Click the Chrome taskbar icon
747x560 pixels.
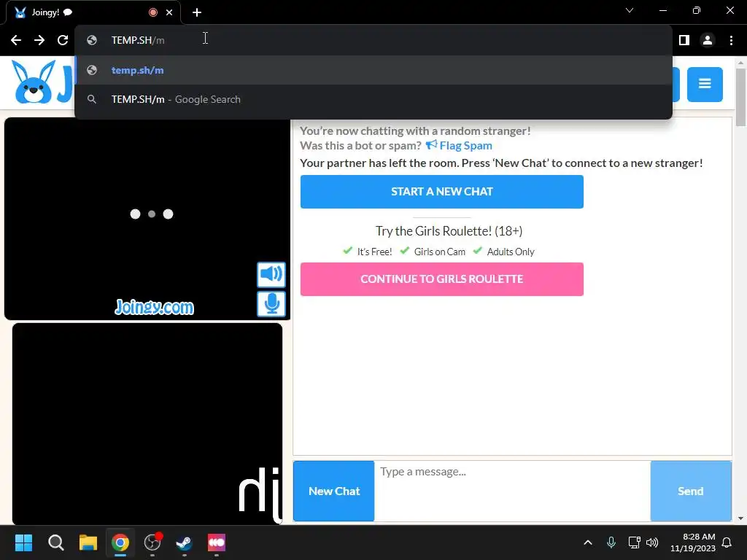tap(120, 542)
